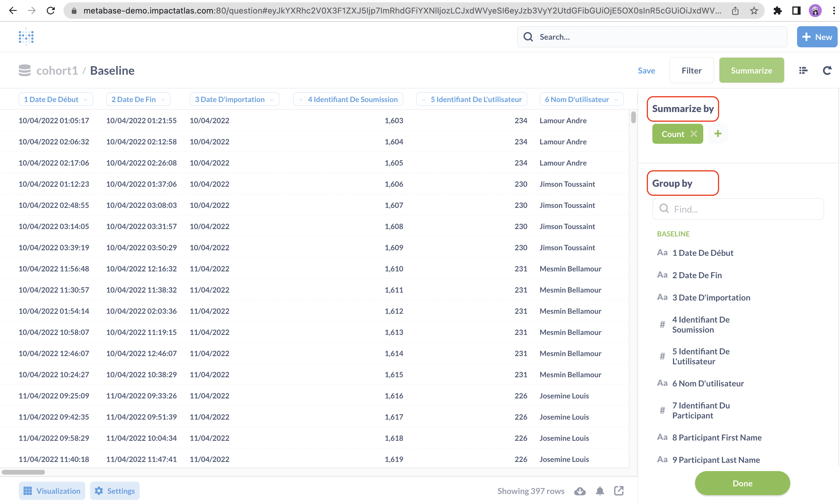Click the alert bell icon
The image size is (840, 504).
[x=600, y=491]
